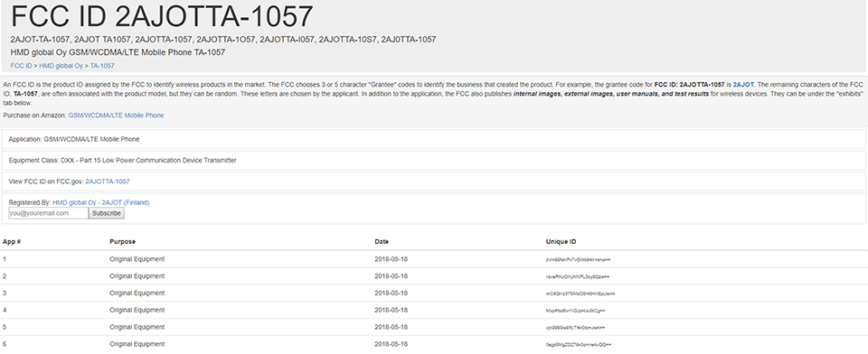
Task: Click the bold FCC ID: 2AJOTTA-1057 in the paragraph
Action: tap(689, 85)
